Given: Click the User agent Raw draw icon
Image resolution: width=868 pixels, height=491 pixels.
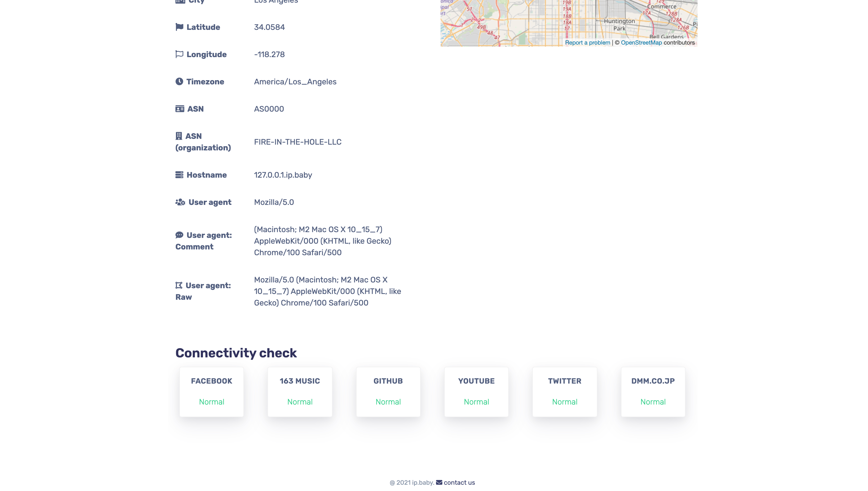Looking at the screenshot, I should [x=179, y=285].
